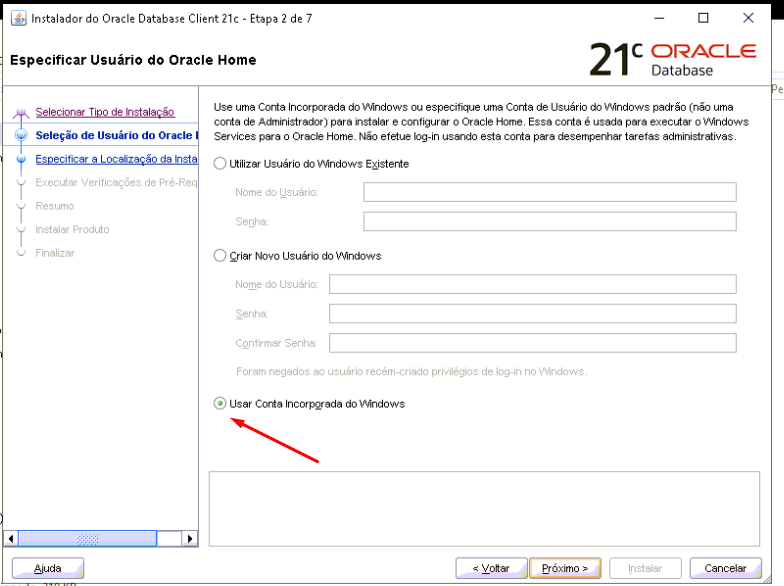Screen dimensions: 784x586
Task: Click new user Senha field
Action: [x=532, y=314]
